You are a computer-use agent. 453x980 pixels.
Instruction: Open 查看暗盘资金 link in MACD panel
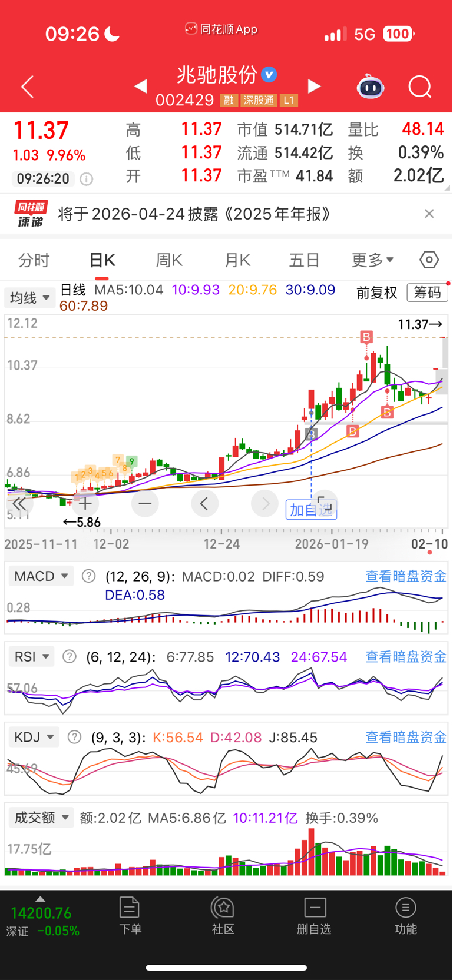tap(406, 576)
